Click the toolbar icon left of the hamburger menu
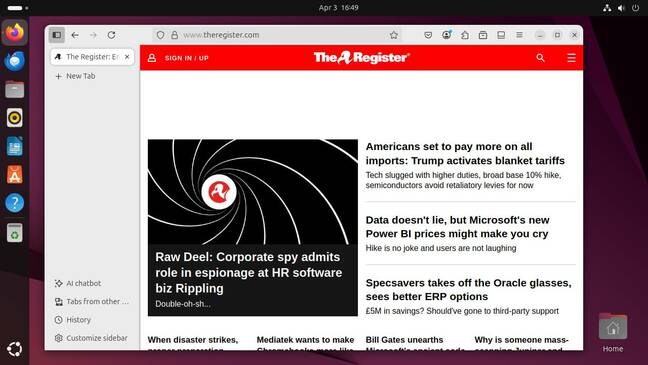Screen dimensions: 648x365 [501, 35]
